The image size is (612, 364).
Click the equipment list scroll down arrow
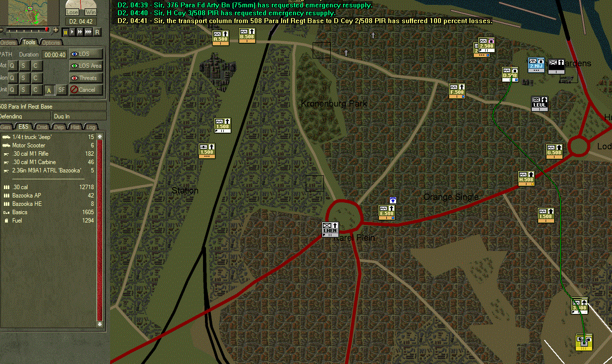100,324
